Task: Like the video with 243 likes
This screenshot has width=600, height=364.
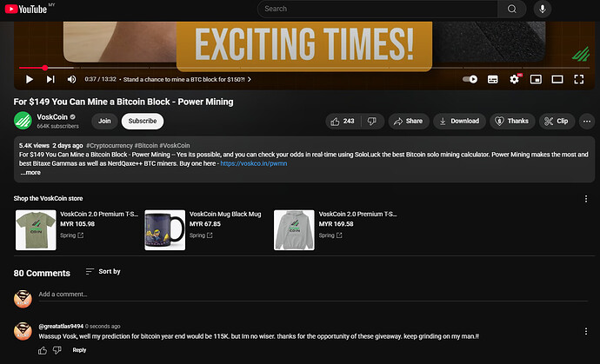Action: [x=343, y=122]
